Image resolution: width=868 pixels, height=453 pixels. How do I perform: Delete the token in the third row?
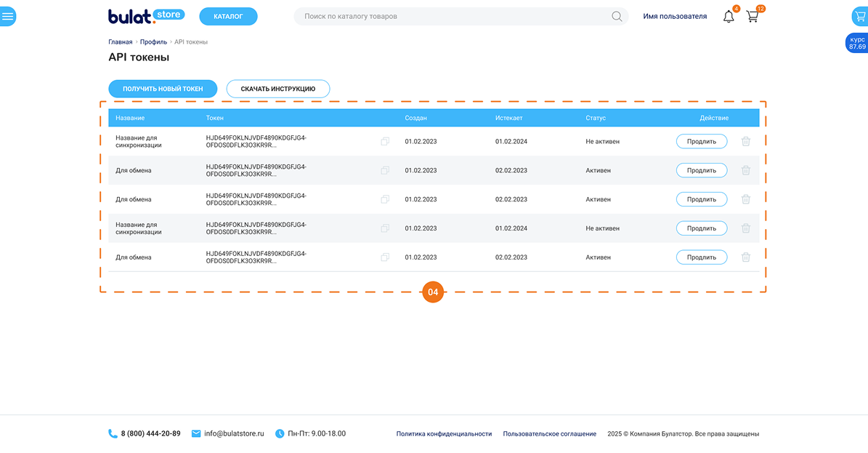(745, 199)
